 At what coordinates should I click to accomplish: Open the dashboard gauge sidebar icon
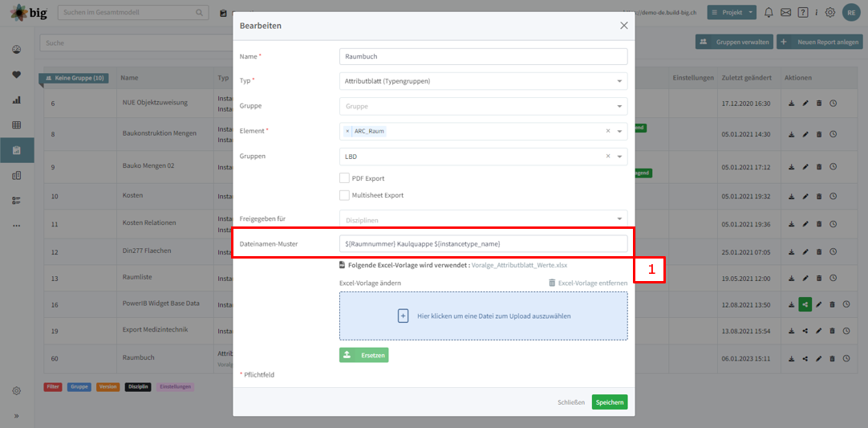click(17, 49)
